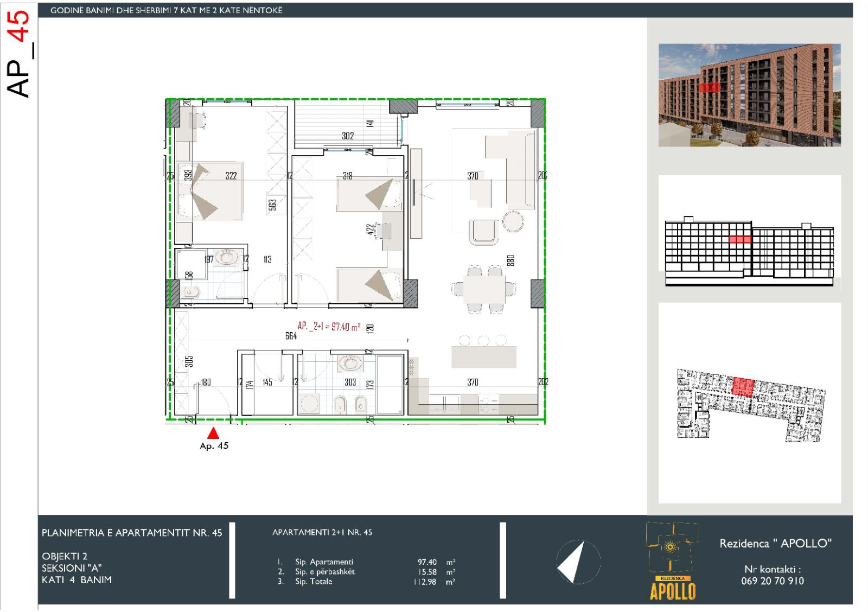
Task: Click the red entrance arrow above Ap. 45
Action: 214,433
